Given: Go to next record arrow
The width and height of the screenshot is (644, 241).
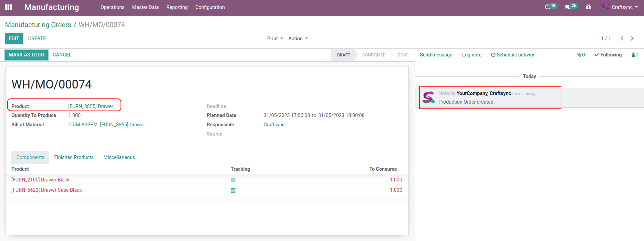Looking at the screenshot, I should tap(632, 39).
